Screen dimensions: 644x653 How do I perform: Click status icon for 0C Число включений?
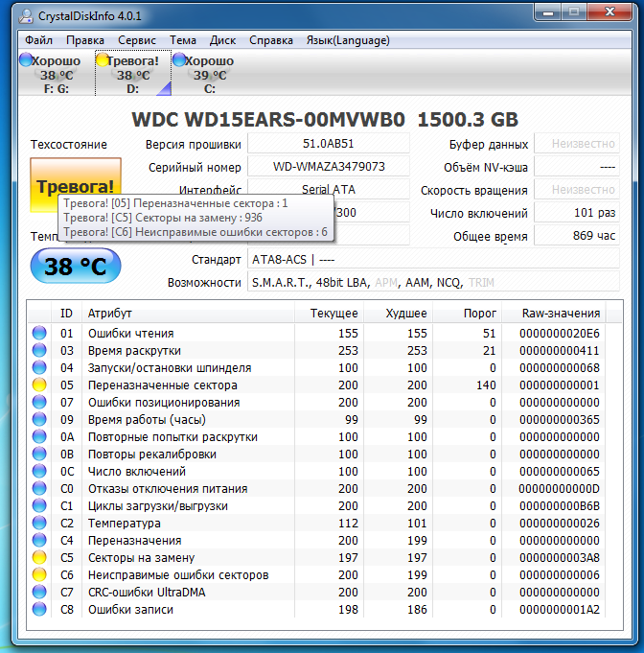(x=39, y=471)
